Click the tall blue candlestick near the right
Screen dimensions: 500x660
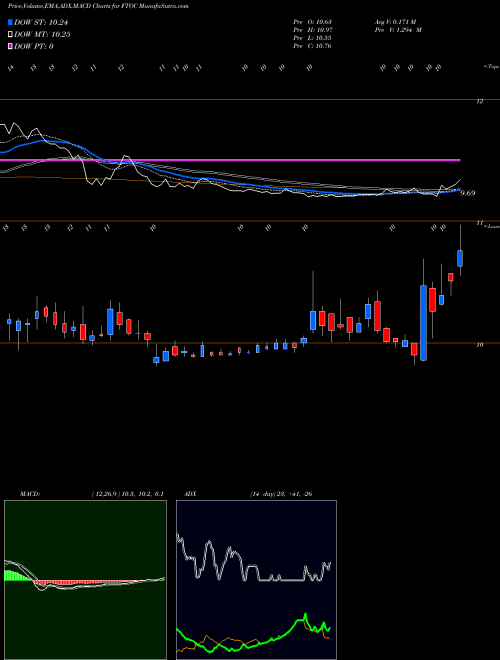[423, 323]
